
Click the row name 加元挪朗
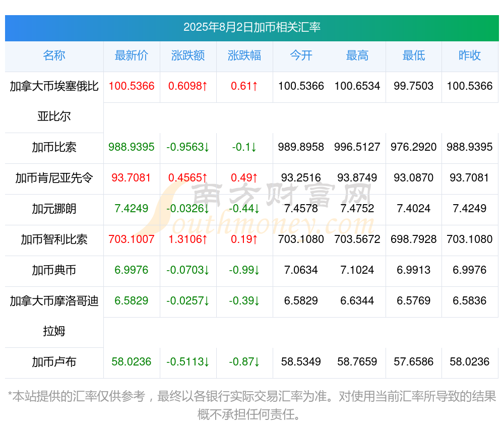pyautogui.click(x=54, y=209)
